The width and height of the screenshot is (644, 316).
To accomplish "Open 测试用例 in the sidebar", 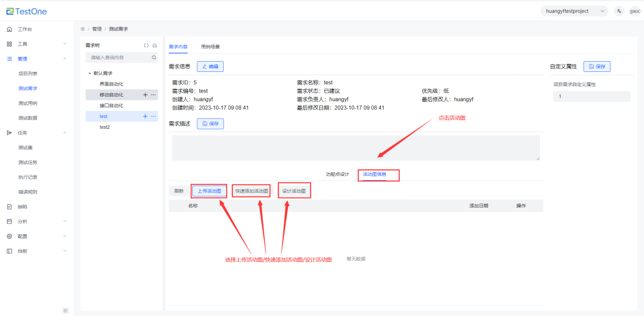I will [x=28, y=103].
